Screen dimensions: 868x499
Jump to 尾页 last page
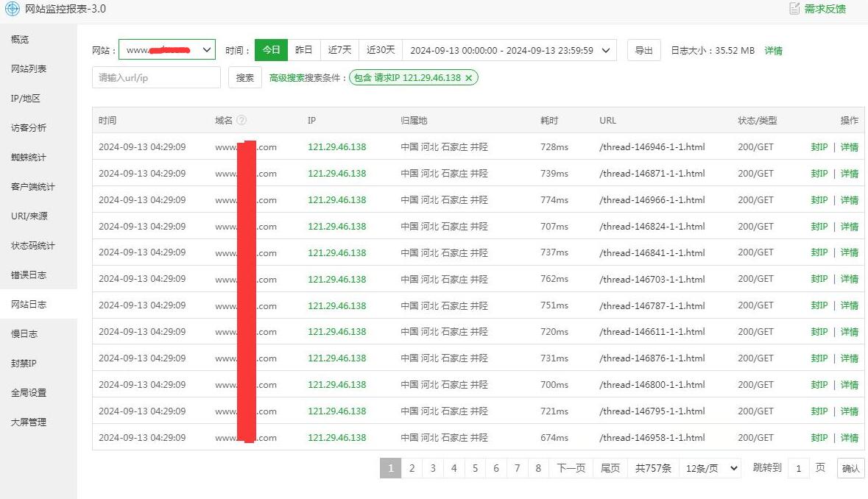610,469
